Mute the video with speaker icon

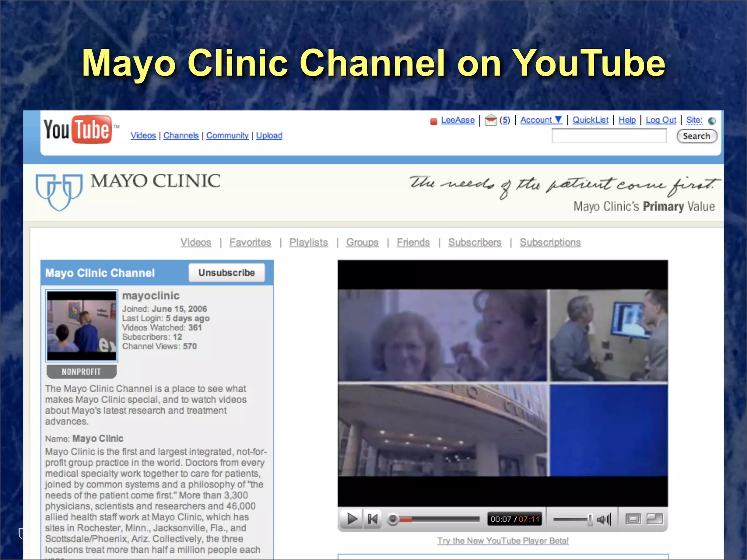click(603, 519)
